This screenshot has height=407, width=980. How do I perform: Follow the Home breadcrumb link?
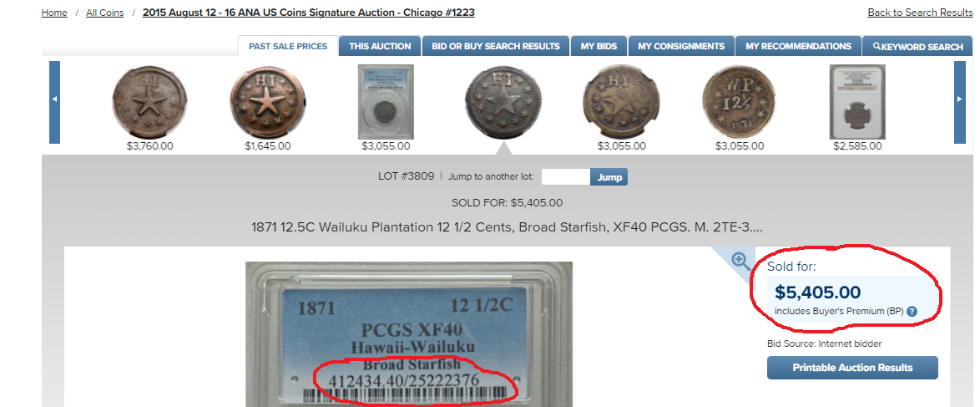point(54,13)
